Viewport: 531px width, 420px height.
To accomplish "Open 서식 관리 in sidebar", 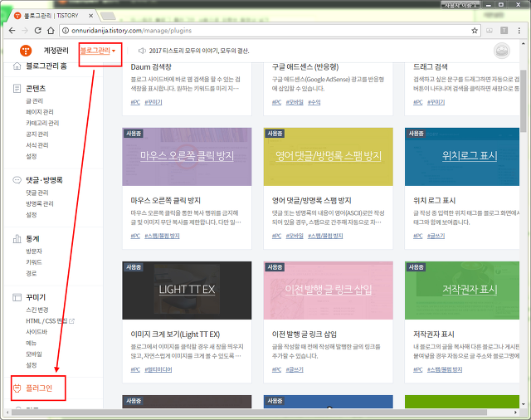I will 37,145.
